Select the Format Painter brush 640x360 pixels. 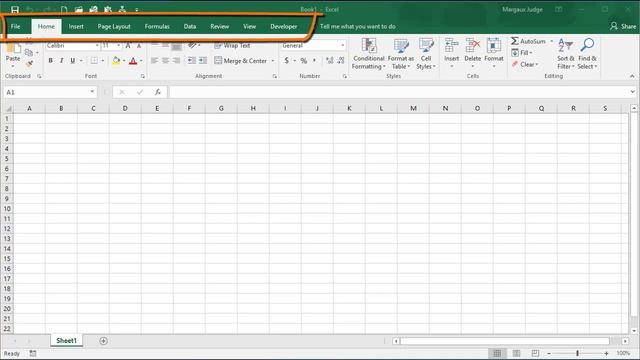29,63
